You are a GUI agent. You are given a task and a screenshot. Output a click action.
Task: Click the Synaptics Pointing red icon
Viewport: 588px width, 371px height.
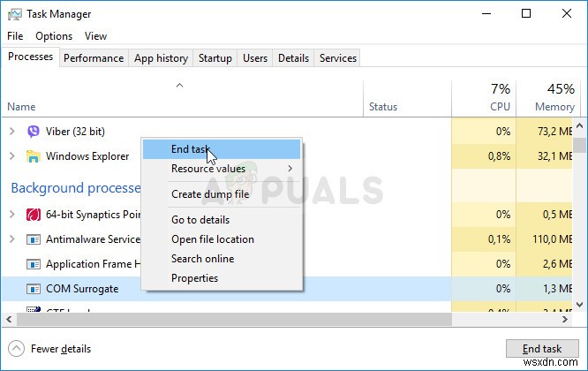click(34, 215)
